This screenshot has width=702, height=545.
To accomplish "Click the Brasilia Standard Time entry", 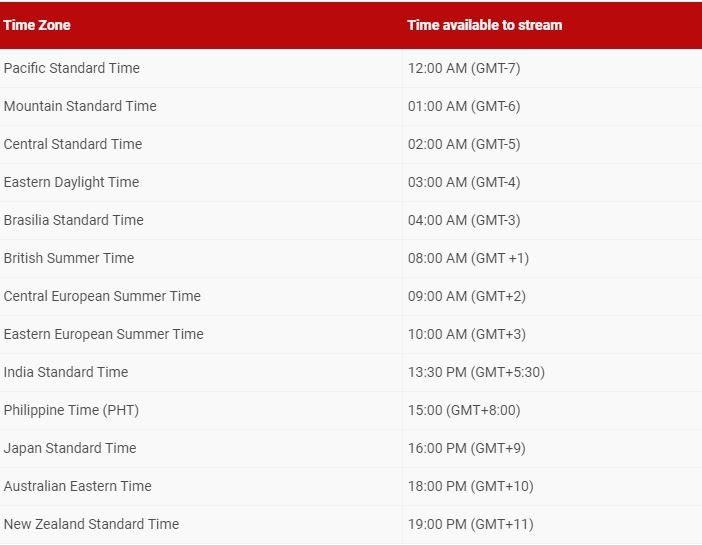I will [x=73, y=220].
